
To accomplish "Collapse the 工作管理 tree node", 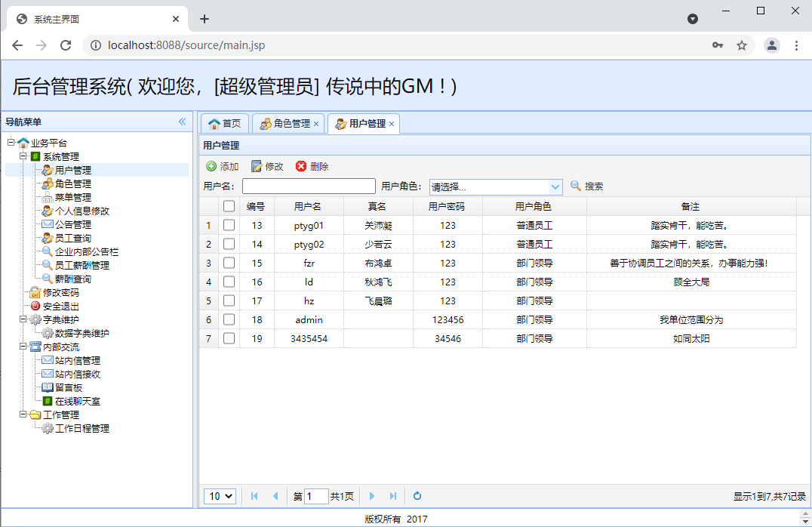I will [x=23, y=414].
